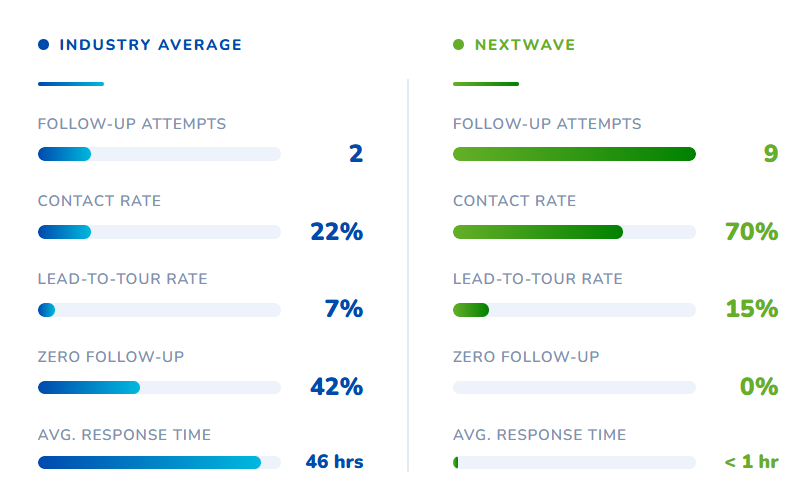Click the < 1 hr value

[x=751, y=462]
